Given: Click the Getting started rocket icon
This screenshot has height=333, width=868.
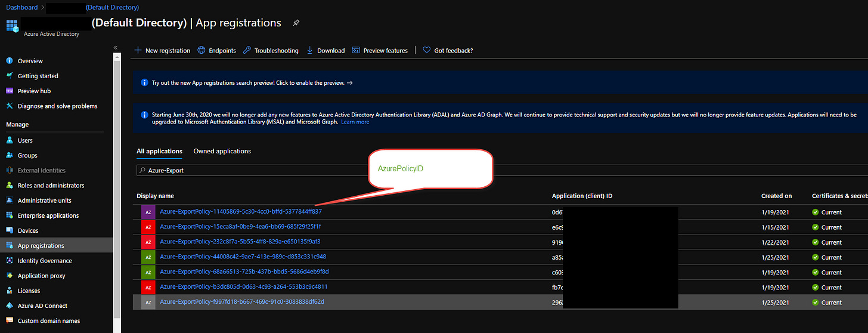Looking at the screenshot, I should click(10, 76).
